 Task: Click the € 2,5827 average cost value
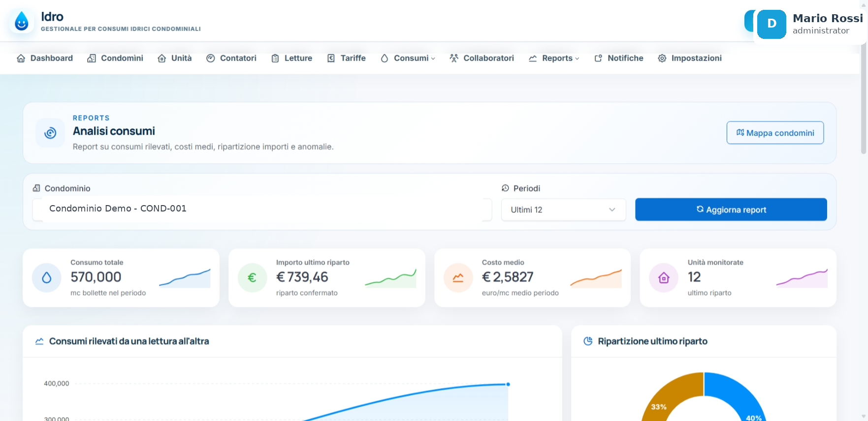click(508, 277)
